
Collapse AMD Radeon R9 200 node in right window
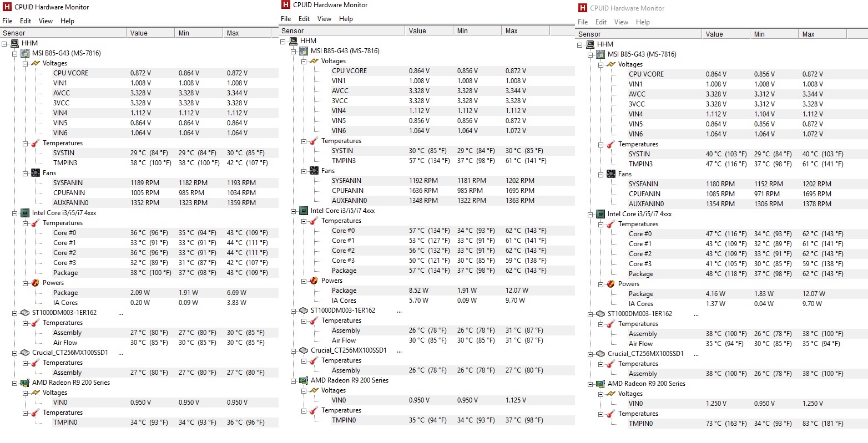(591, 384)
